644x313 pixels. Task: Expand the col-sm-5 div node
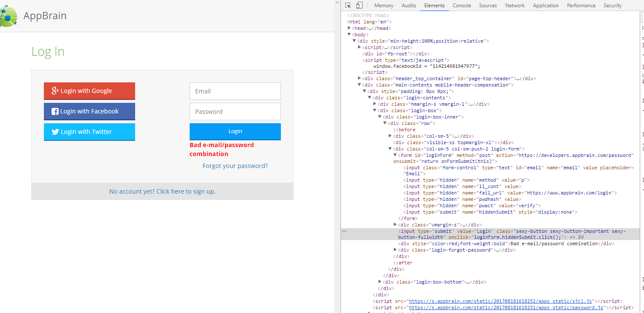[390, 136]
